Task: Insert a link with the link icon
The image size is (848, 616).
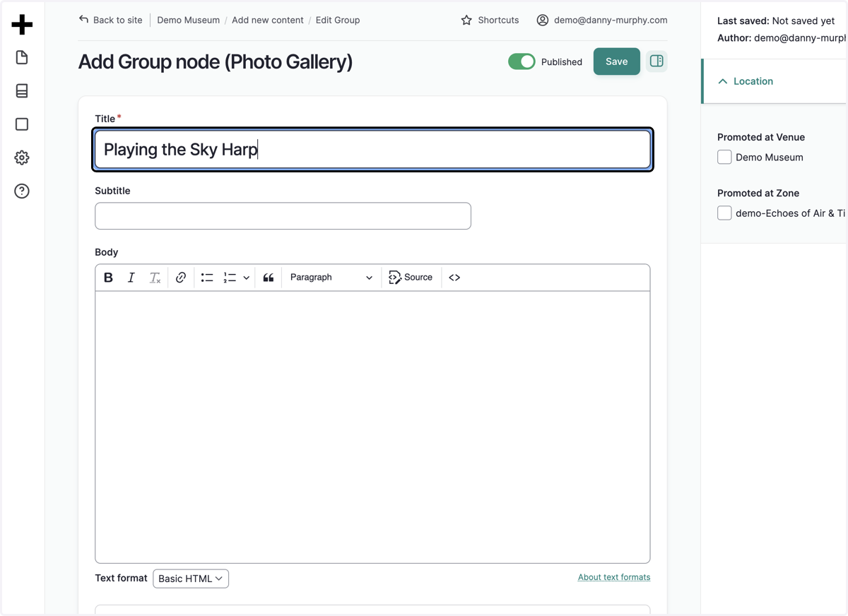Action: (181, 278)
